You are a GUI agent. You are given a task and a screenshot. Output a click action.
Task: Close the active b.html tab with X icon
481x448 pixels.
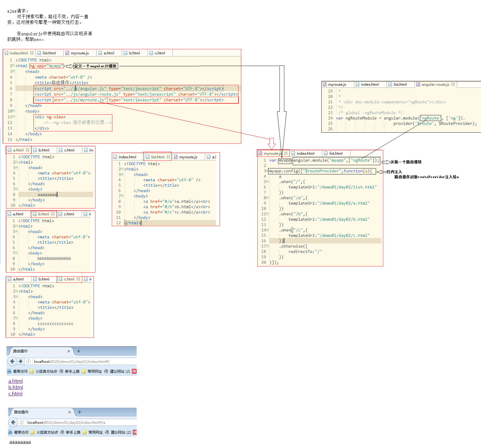[53, 214]
